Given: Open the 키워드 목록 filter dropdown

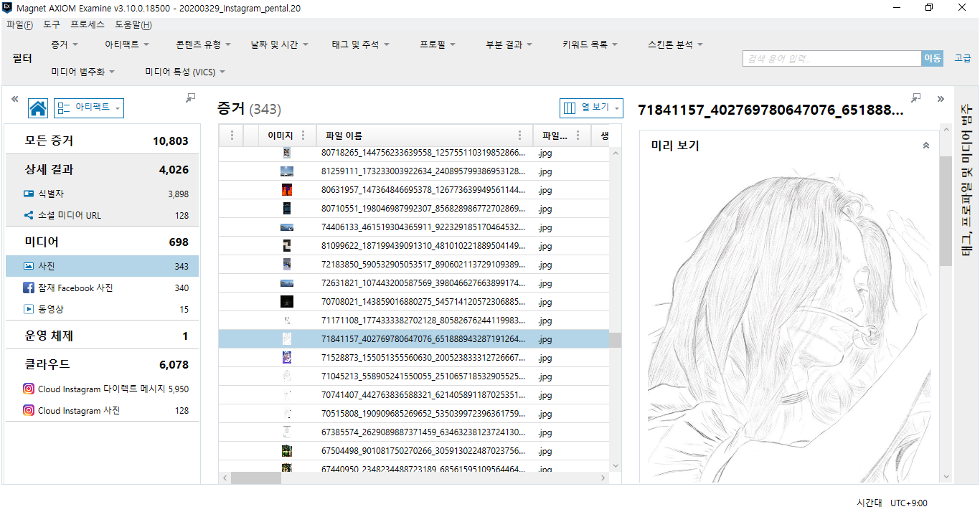Looking at the screenshot, I should (590, 44).
